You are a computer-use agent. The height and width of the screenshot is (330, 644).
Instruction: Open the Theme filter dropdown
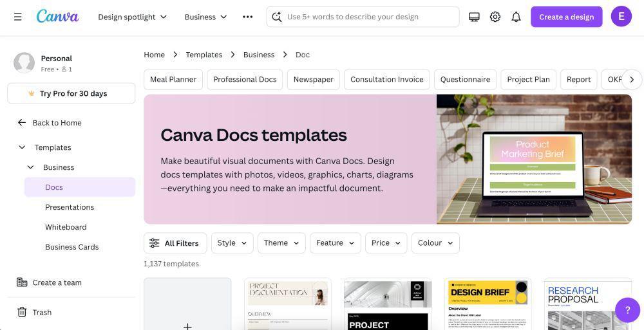281,243
